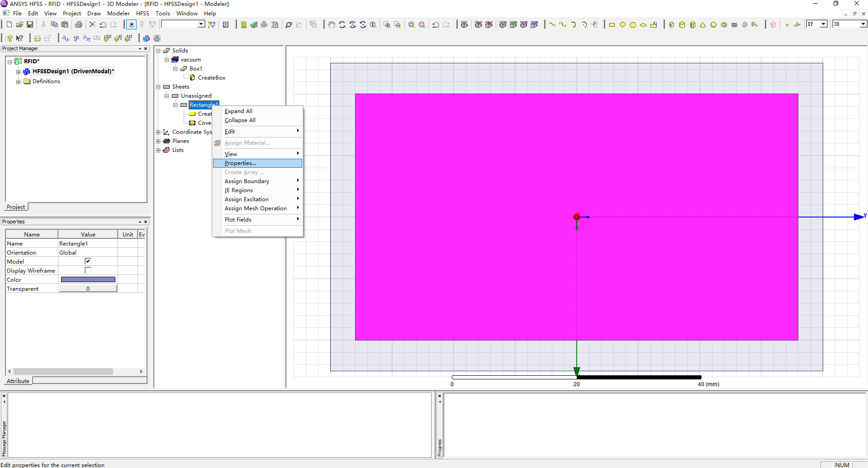Expand the Definitions folder in Project Manager
The height and width of the screenshot is (468, 868).
(x=18, y=82)
